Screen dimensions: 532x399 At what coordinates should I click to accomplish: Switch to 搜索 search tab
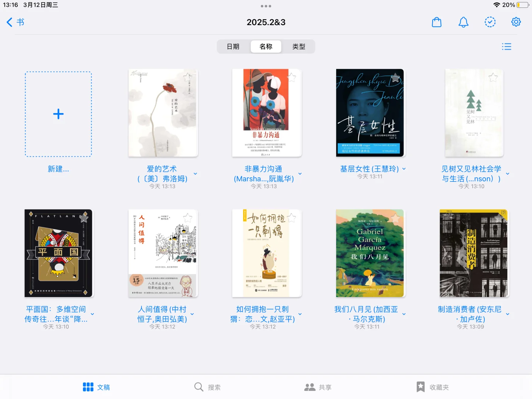[x=208, y=387]
